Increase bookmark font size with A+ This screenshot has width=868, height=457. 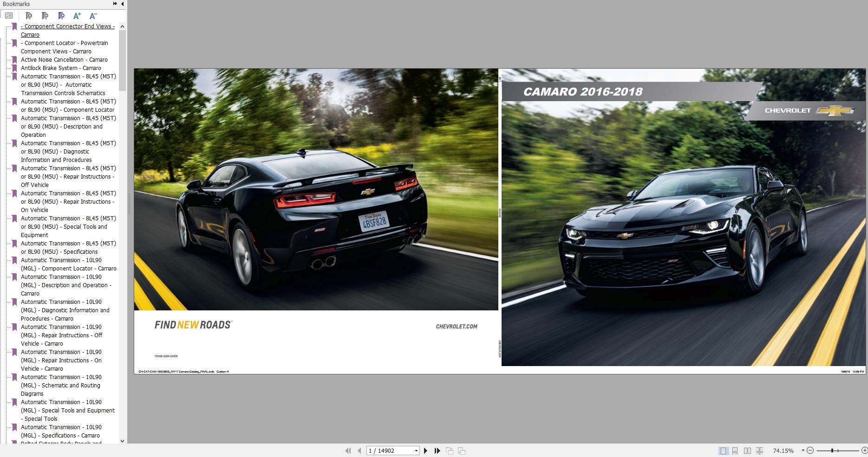77,16
